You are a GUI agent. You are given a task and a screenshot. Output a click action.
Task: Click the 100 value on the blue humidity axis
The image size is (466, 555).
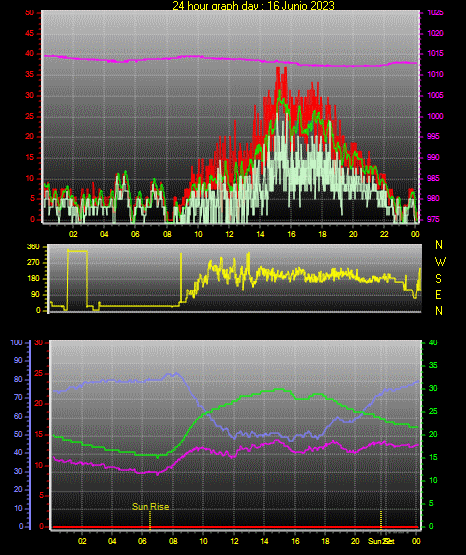tap(17, 342)
